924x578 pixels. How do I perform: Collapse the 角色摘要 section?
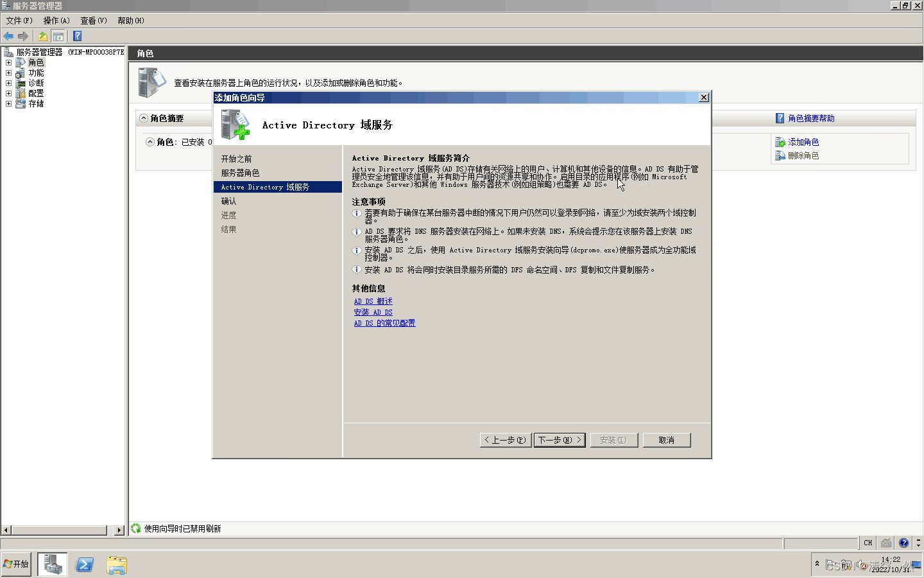tap(144, 118)
